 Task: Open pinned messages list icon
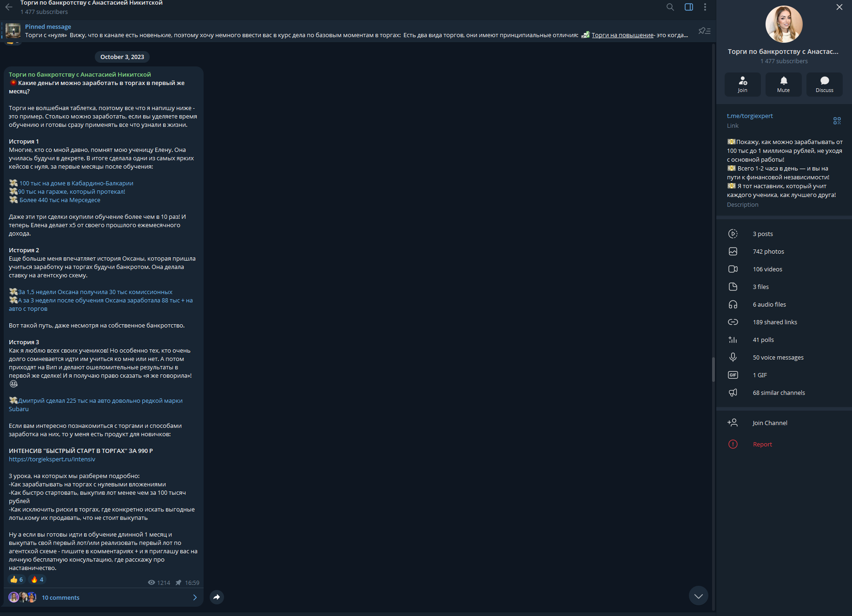pos(705,31)
